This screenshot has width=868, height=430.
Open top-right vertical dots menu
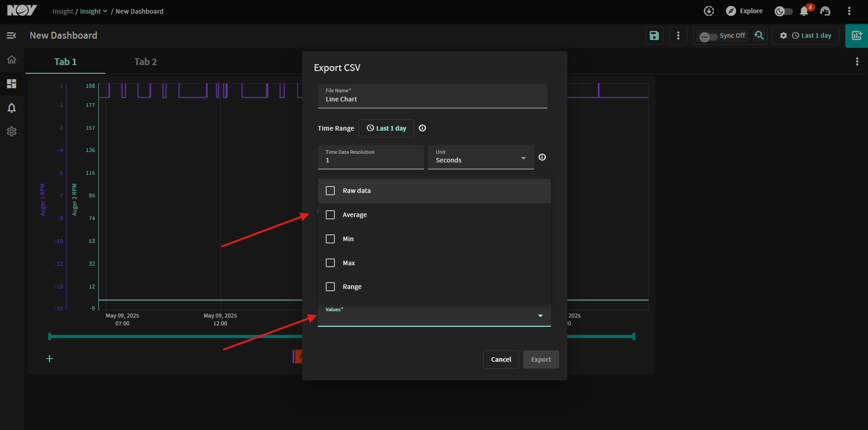click(x=849, y=11)
